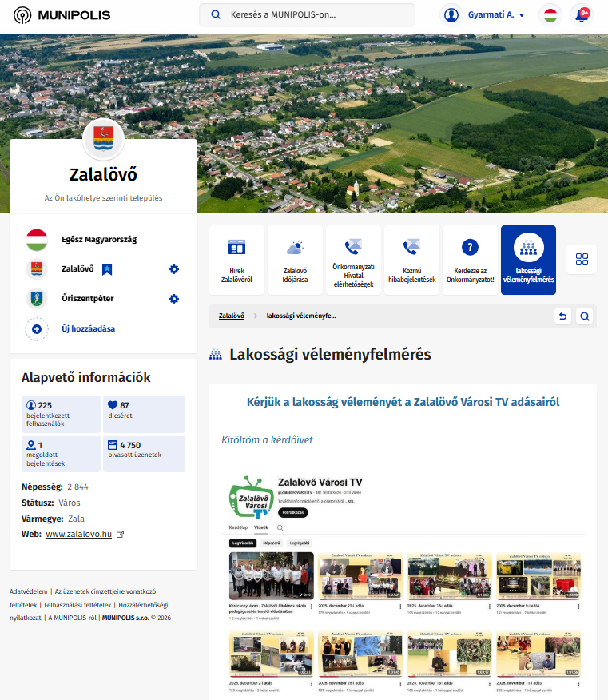Image resolution: width=608 pixels, height=700 pixels.
Task: Select Őriszentpéter from the municipality list
Action: [88, 299]
